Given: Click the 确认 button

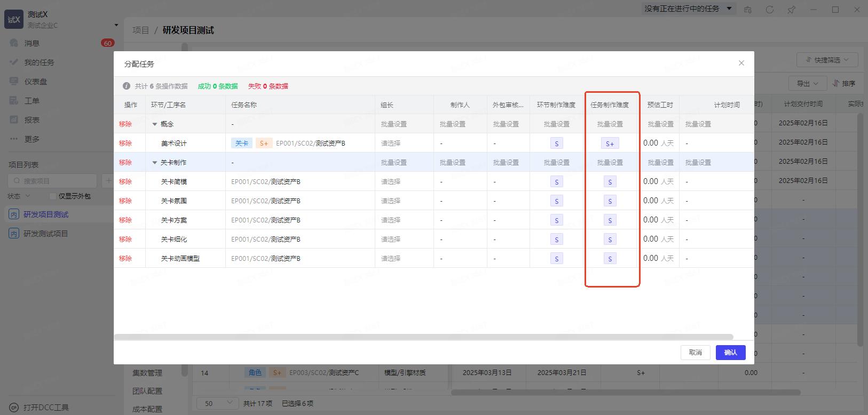Looking at the screenshot, I should click(730, 353).
